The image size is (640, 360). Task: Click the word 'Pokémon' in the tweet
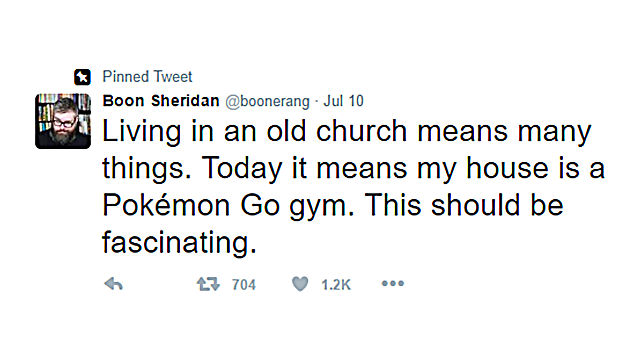coord(166,204)
